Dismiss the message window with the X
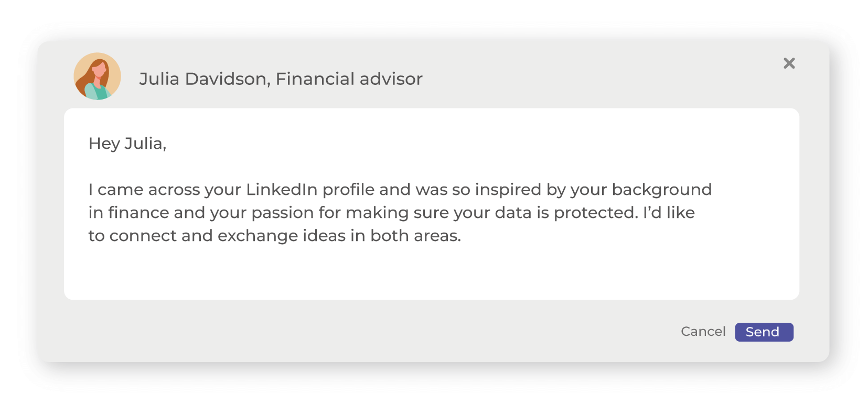This screenshot has height=394, width=868. 789,63
